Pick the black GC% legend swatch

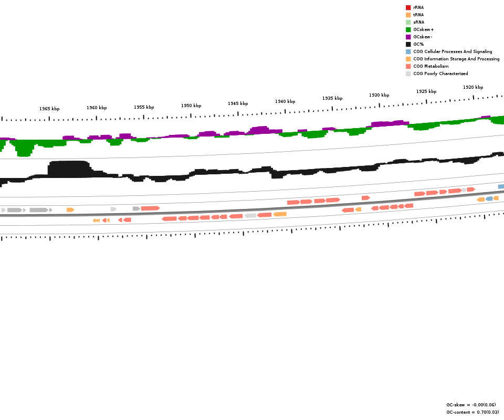click(x=408, y=44)
